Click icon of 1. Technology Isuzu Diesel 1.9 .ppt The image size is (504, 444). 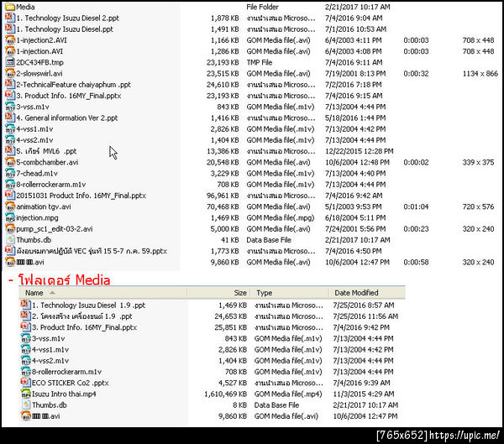26,305
